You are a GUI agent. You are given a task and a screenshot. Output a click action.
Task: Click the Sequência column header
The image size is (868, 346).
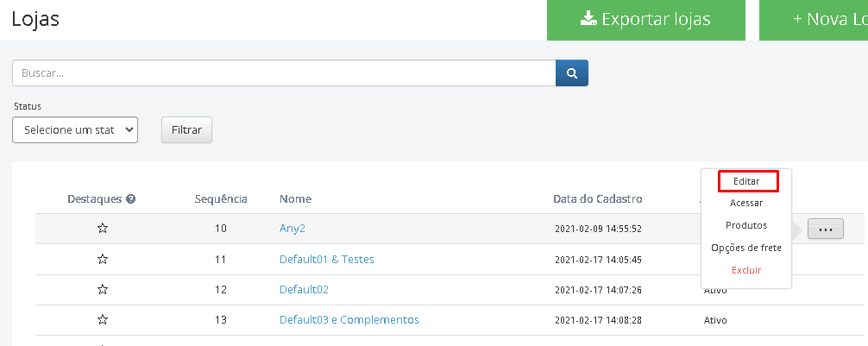(x=221, y=198)
